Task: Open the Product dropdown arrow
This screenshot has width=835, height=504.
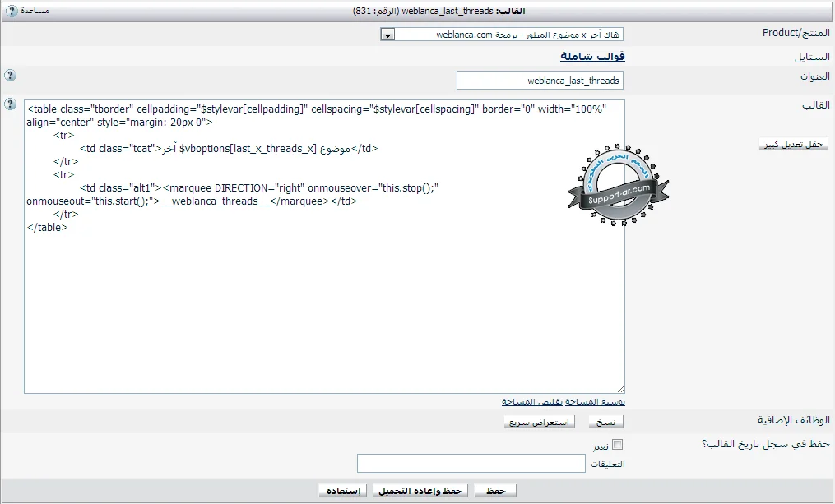Action: [388, 35]
